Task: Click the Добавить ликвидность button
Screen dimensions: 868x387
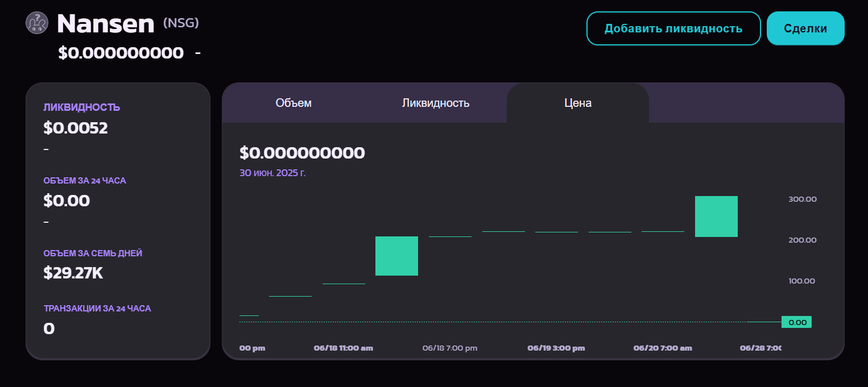Action: (x=673, y=28)
